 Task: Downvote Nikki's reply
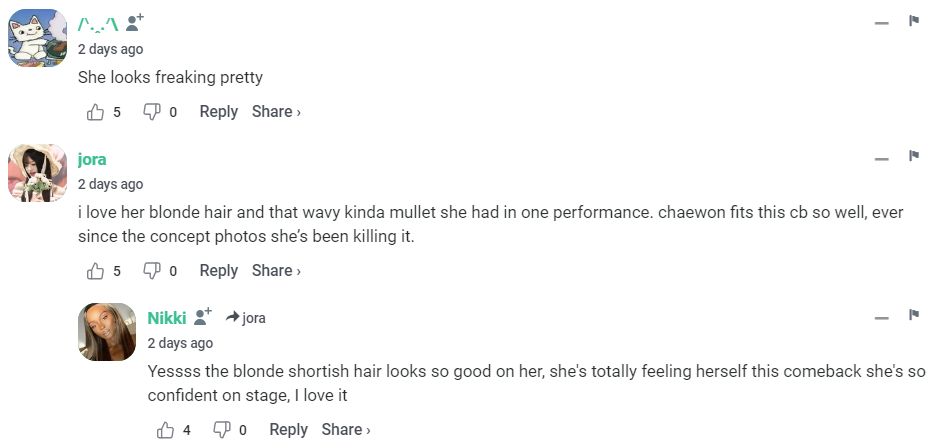[222, 430]
